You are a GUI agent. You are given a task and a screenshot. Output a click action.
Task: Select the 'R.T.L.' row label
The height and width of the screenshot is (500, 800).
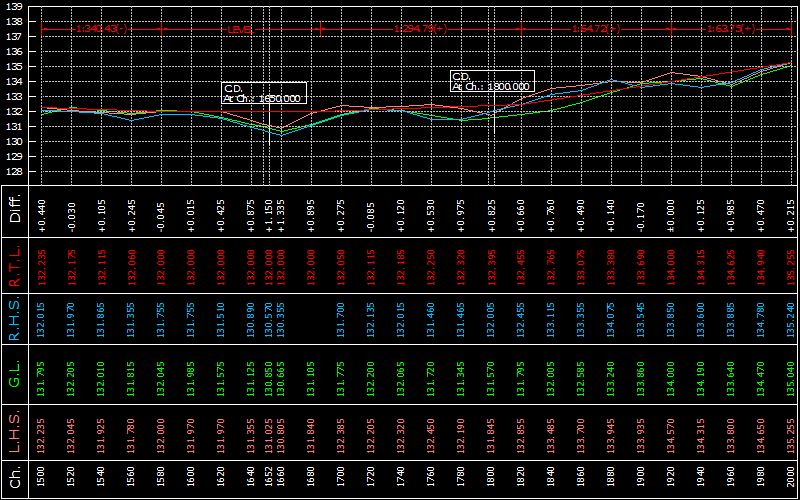coord(16,265)
